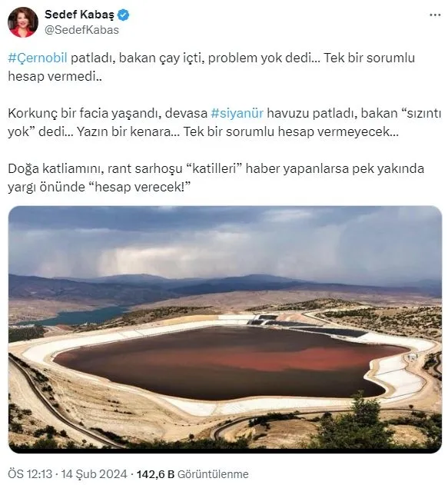This screenshot has width=448, height=485.
Task: Open the attached pond photo
Action: 225,330
